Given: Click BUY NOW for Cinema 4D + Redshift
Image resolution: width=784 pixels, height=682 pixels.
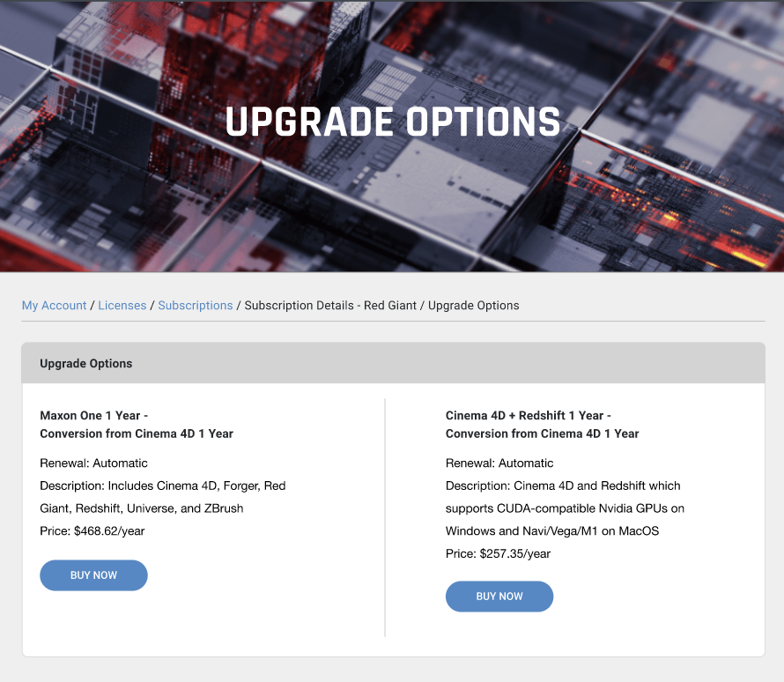Looking at the screenshot, I should point(499,596).
